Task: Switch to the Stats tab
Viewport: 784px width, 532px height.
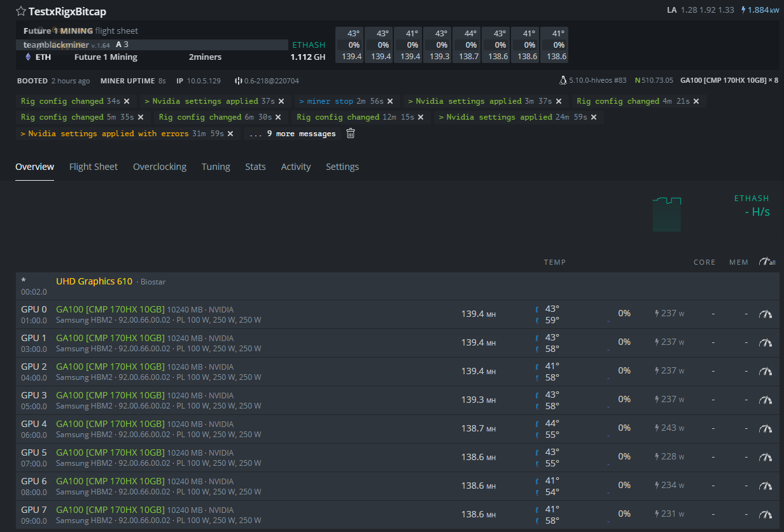Action: (x=255, y=166)
